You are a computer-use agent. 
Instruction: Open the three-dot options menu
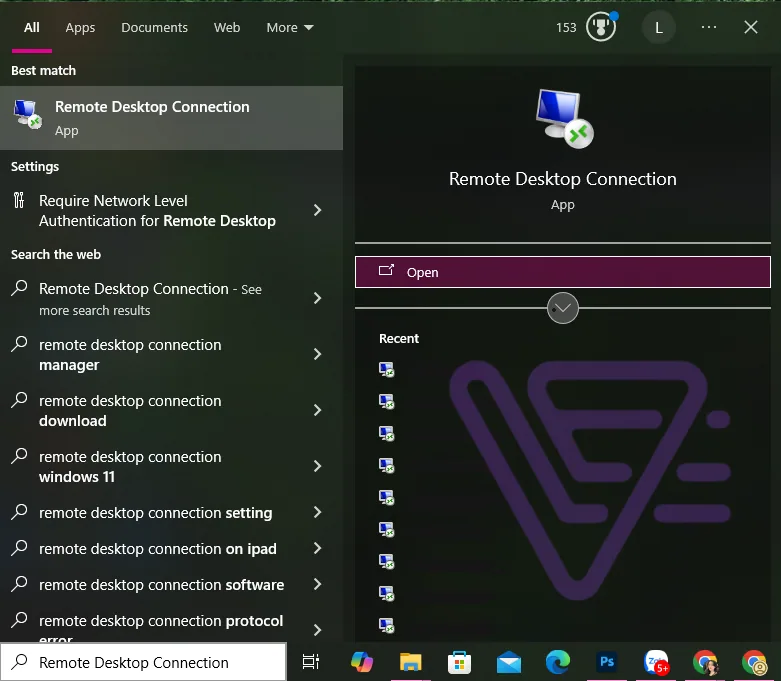click(x=709, y=27)
